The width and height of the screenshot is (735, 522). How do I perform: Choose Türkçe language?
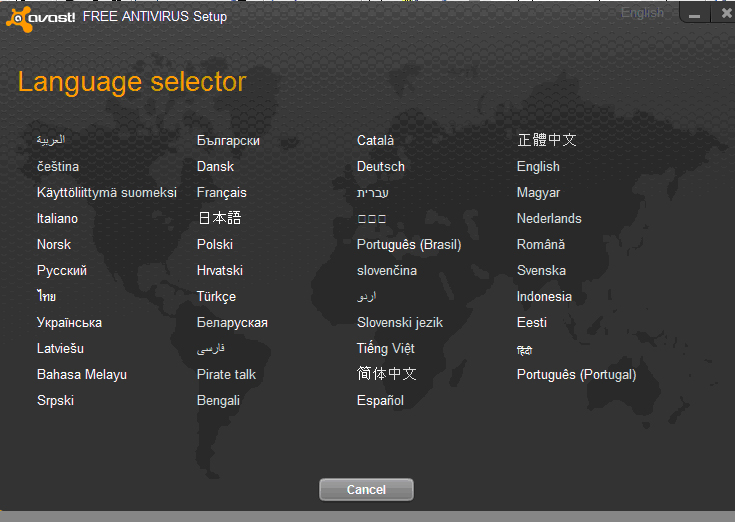216,297
